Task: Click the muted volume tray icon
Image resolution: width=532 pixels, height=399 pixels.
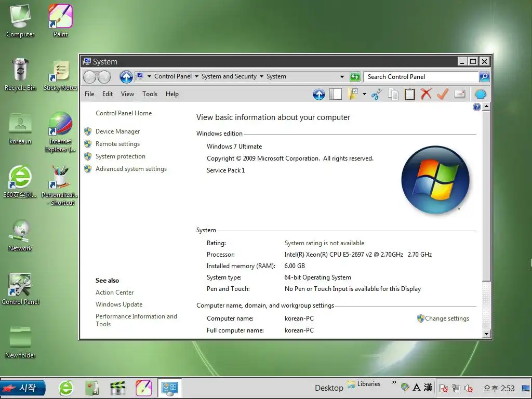Action: [469, 388]
